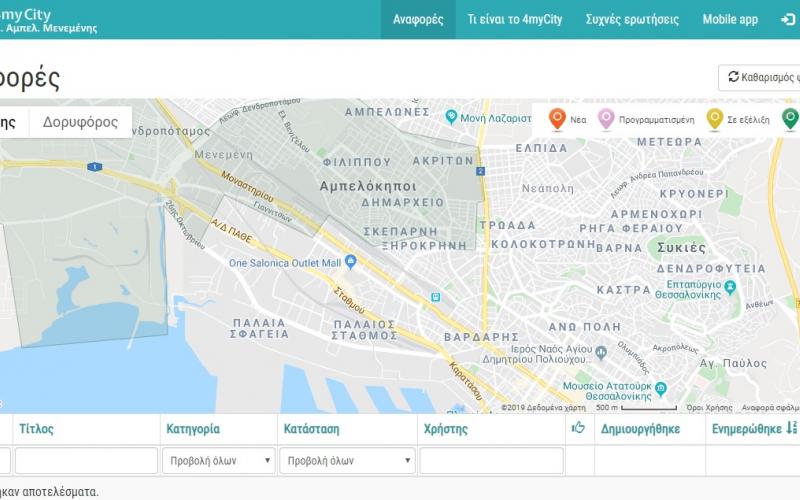Sort by thumbs-up votes column

[x=578, y=428]
